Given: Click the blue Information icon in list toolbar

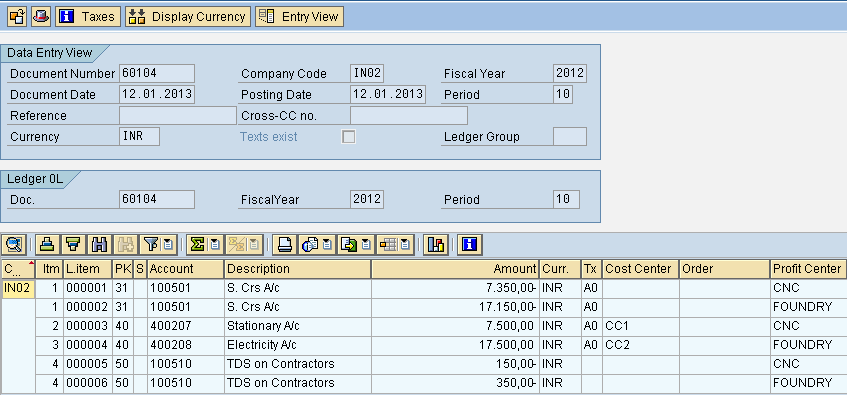Looking at the screenshot, I should pos(469,245).
